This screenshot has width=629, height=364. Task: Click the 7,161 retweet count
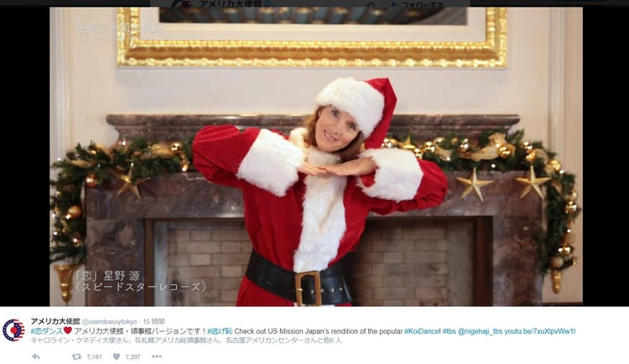coord(94,356)
